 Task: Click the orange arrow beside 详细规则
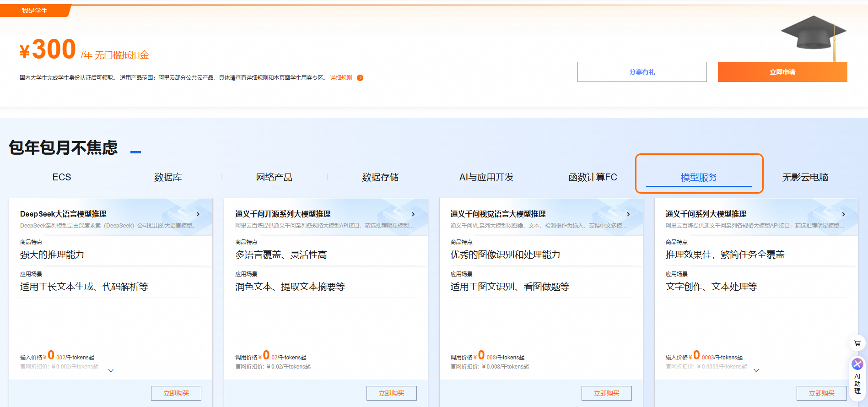[x=360, y=78]
